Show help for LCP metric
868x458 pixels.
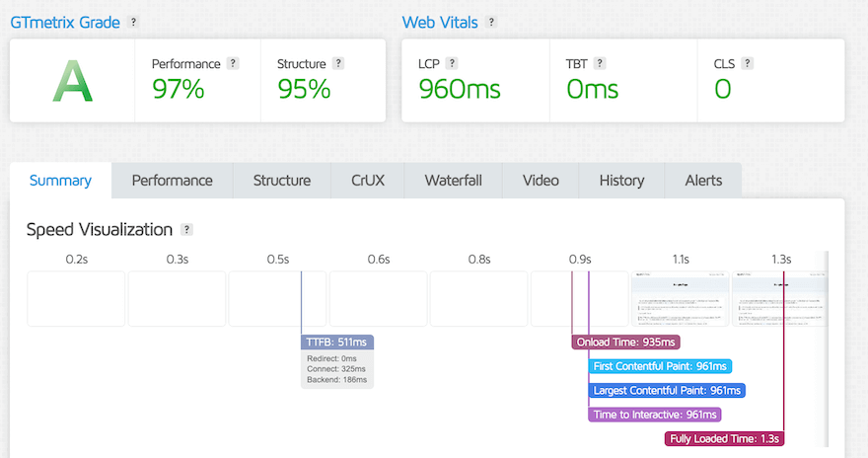452,64
